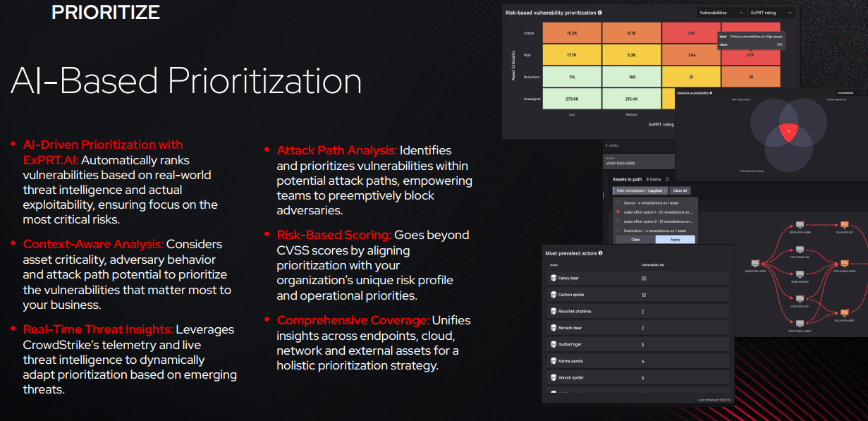
Task: Select the VEND-DOG-USR1 computer node
Action: (800, 299)
